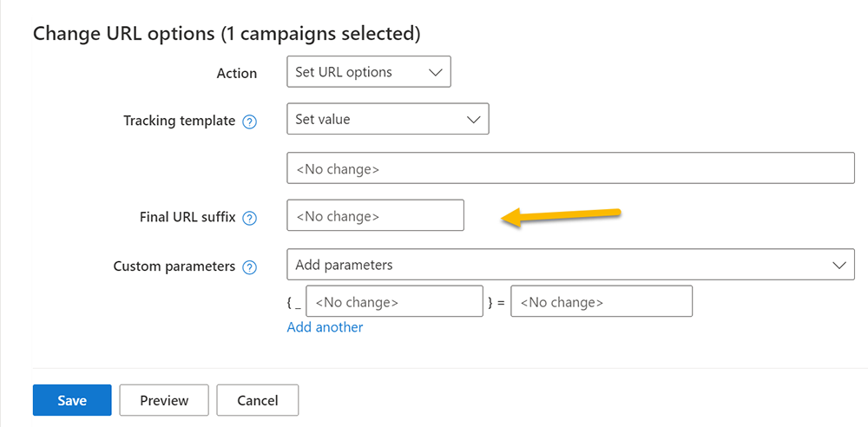Screen dimensions: 868x427
Task: Expand the 'Add parameters' dropdown
Action: [569, 265]
